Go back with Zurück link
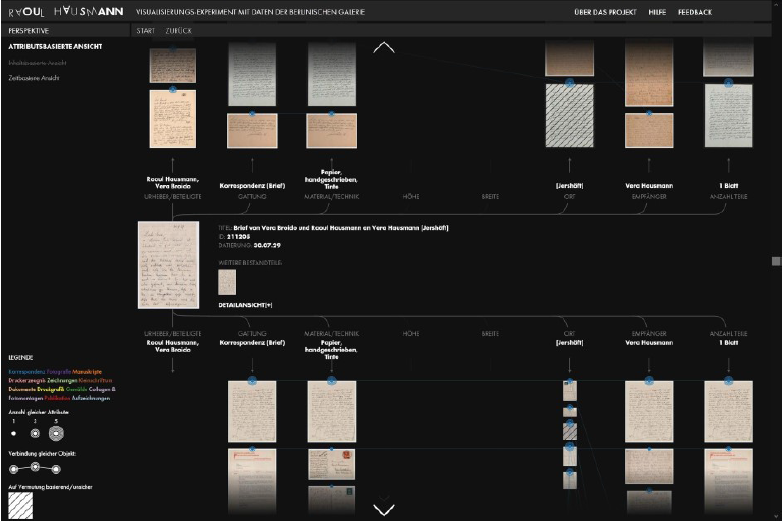 179,31
